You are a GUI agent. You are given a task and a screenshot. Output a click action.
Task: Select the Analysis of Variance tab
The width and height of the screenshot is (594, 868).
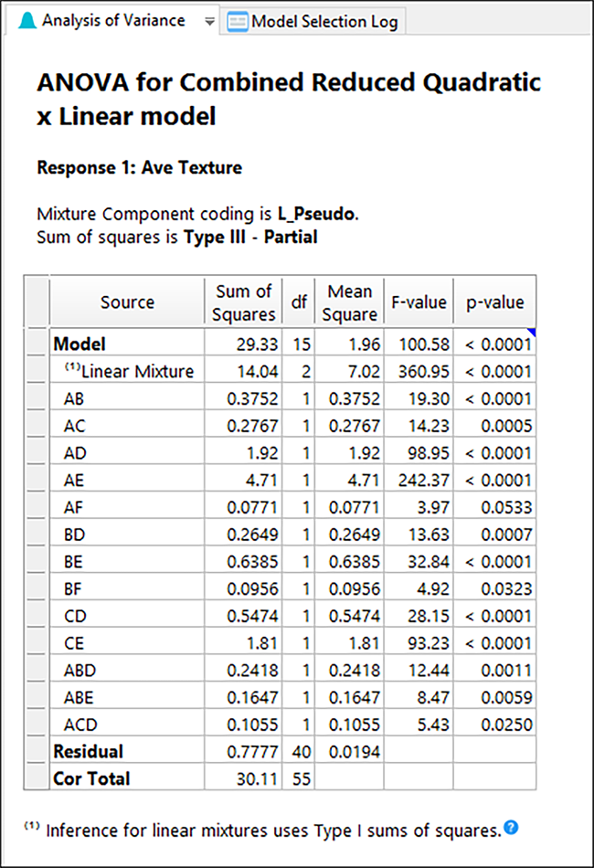pos(113,20)
